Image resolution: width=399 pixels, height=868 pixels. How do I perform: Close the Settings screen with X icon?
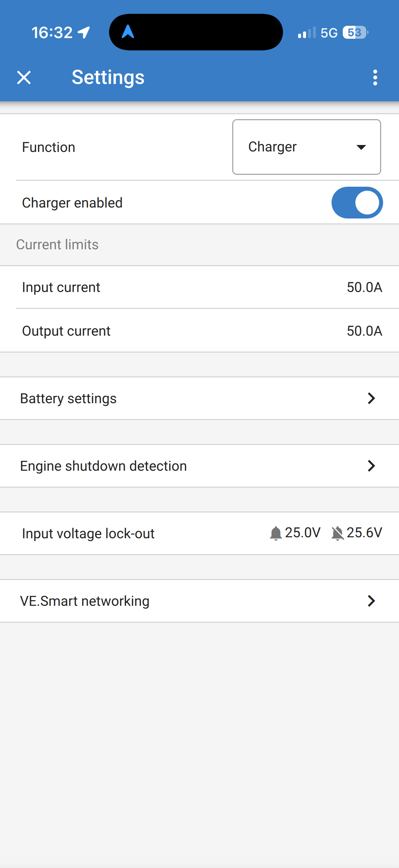click(x=24, y=77)
